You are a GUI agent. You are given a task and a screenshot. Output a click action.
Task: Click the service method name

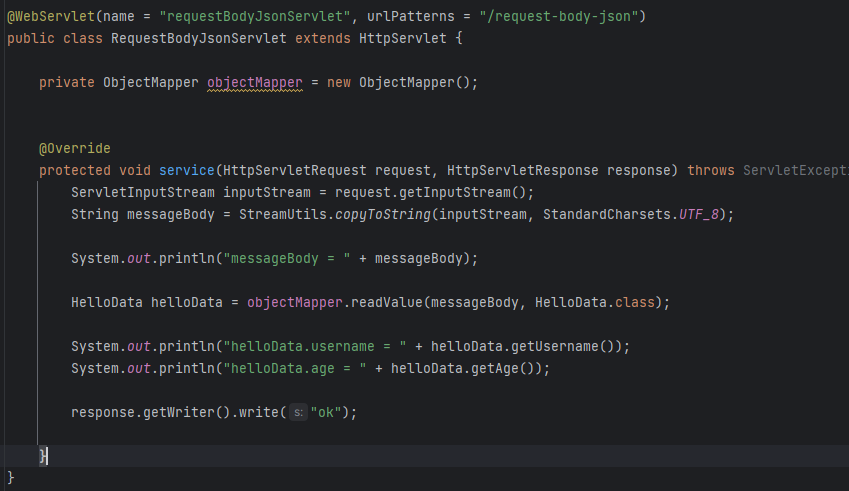(187, 171)
